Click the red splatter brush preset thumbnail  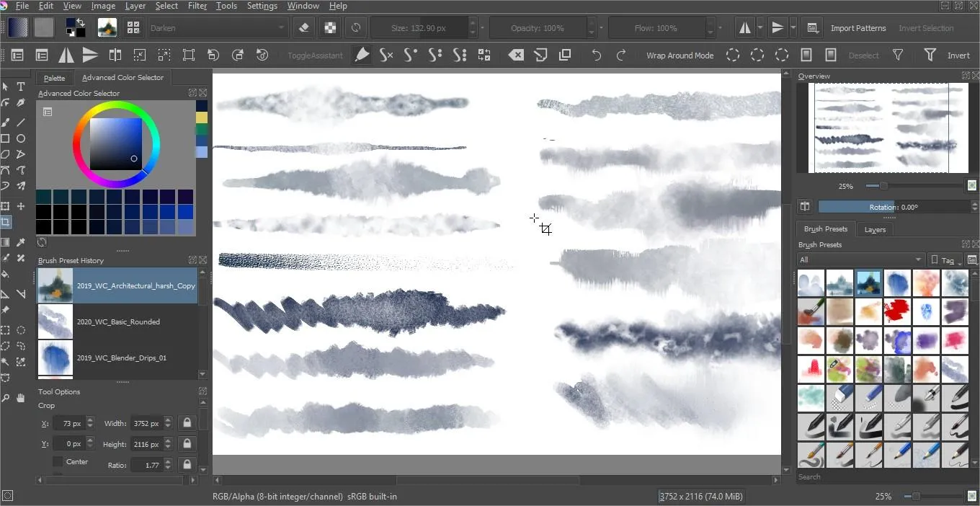coord(897,311)
